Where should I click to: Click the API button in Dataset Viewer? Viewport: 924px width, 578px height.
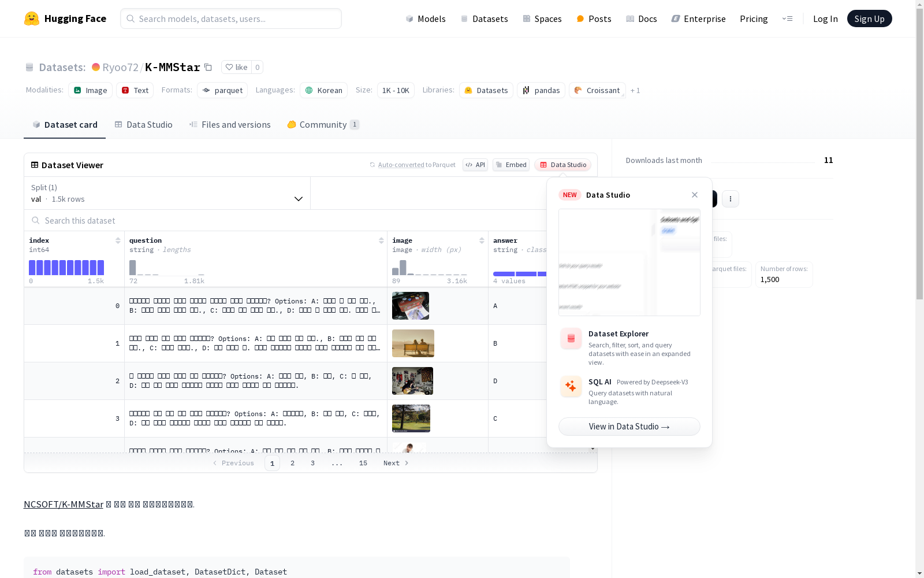[475, 165]
